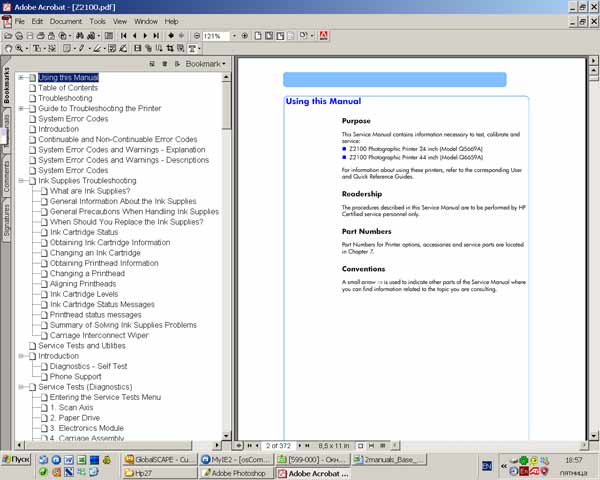Viewport: 600px width, 480px height.
Task: Open Service Tests and Utilities bookmark
Action: [82, 346]
